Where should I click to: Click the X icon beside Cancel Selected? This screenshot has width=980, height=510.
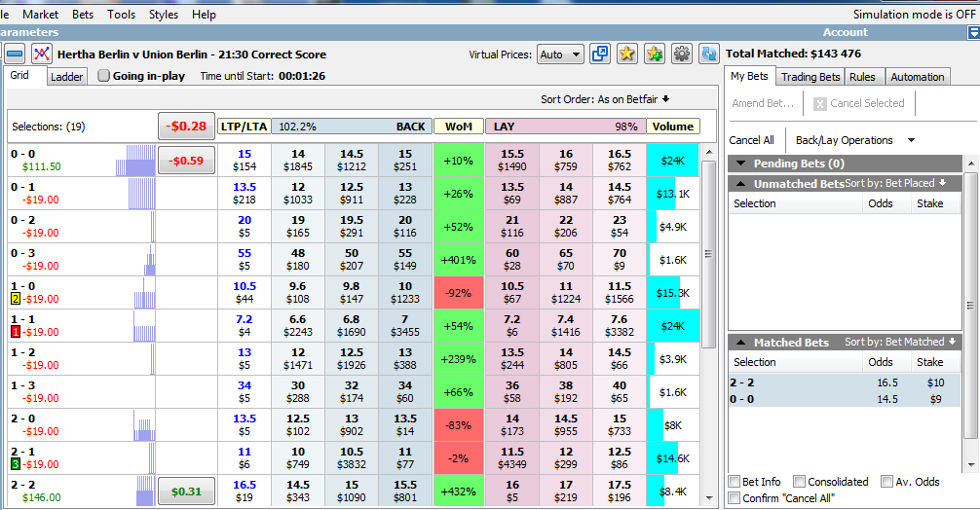820,103
